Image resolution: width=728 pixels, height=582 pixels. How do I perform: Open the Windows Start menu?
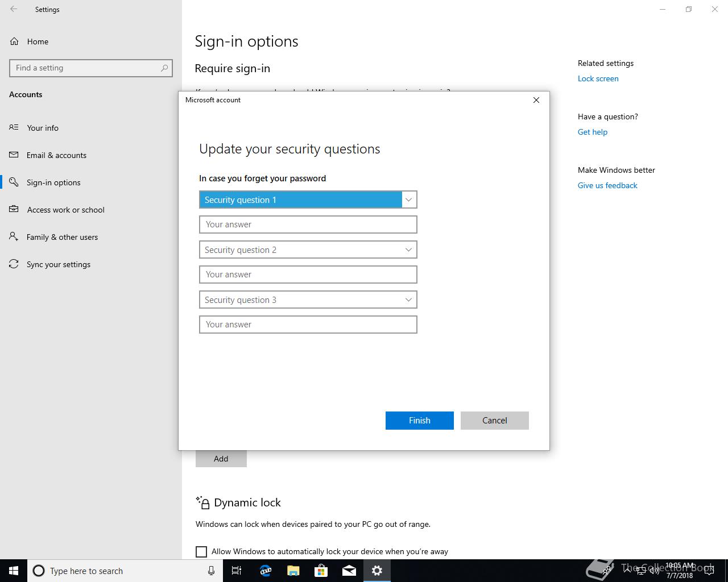[14, 571]
